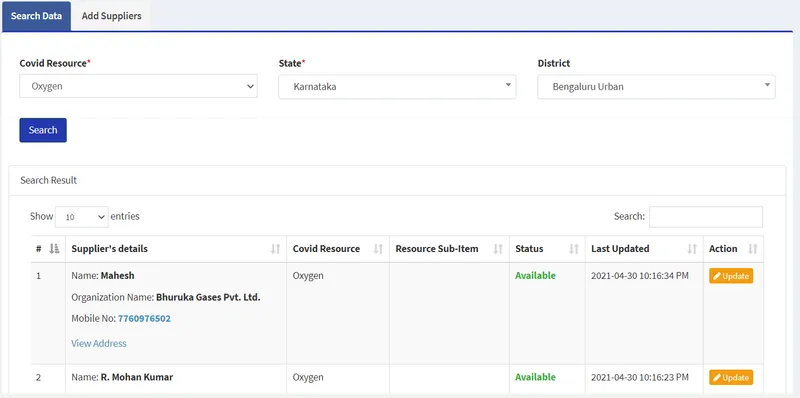Select the Last Updated column header
Viewport: 800px width, 398px height.
tap(644, 249)
